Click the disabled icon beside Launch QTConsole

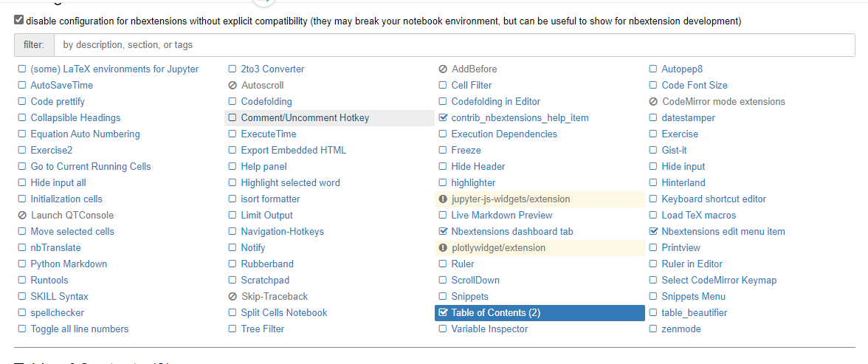22,216
